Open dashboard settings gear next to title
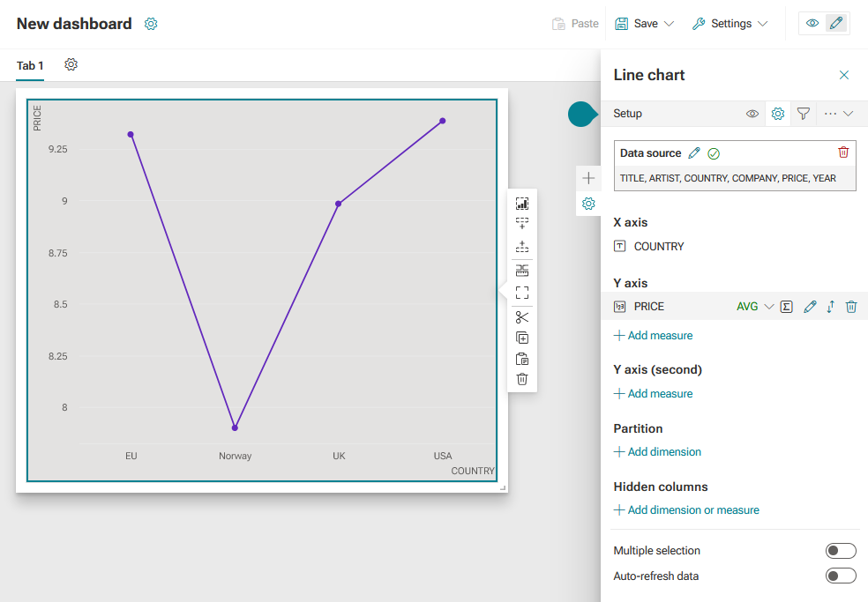Viewport: 868px width, 602px height. pyautogui.click(x=151, y=24)
